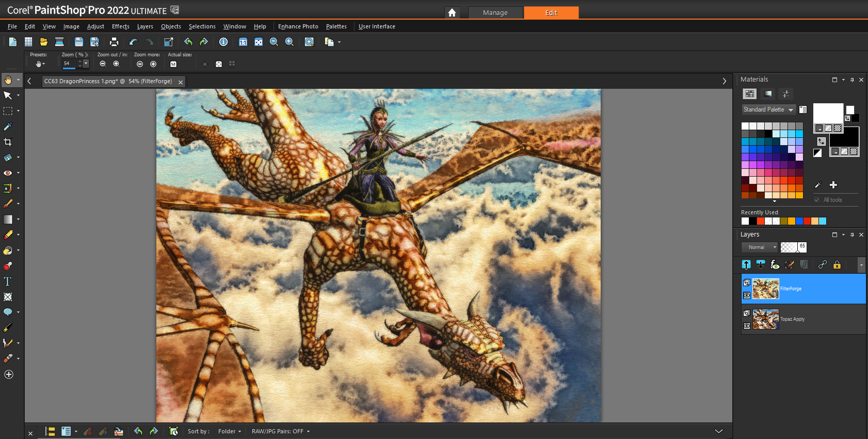Click the Zoom more in plus button
The image size is (868, 439).
[x=153, y=64]
